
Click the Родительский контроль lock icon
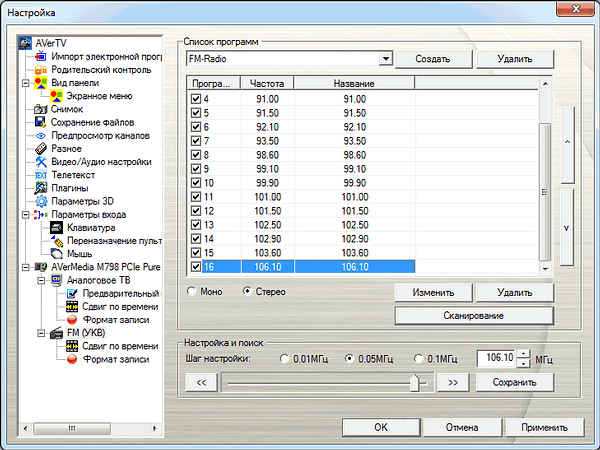41,70
